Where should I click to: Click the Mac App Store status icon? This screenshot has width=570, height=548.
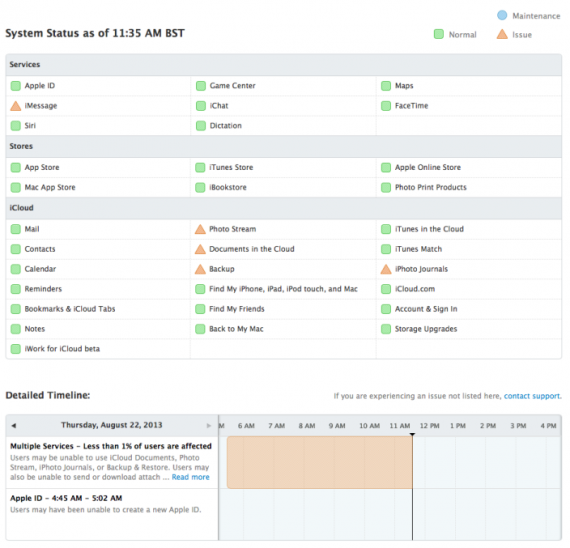coord(16,188)
